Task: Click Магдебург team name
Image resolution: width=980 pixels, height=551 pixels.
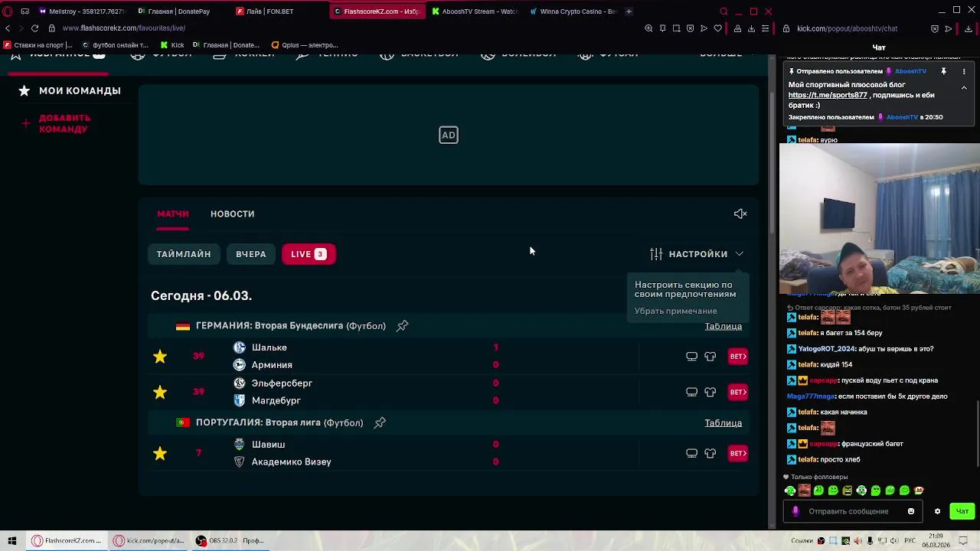Action: coord(276,400)
